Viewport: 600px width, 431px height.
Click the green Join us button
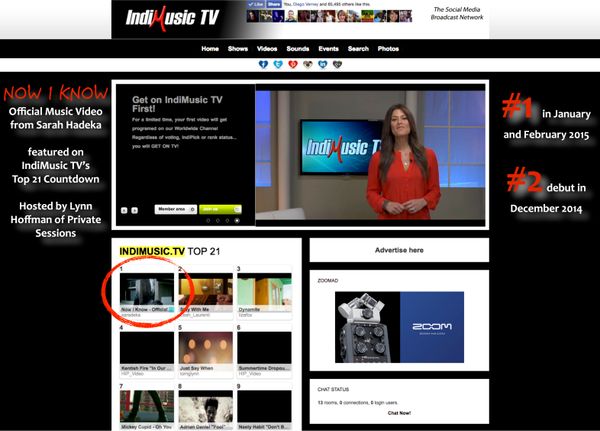[220, 209]
